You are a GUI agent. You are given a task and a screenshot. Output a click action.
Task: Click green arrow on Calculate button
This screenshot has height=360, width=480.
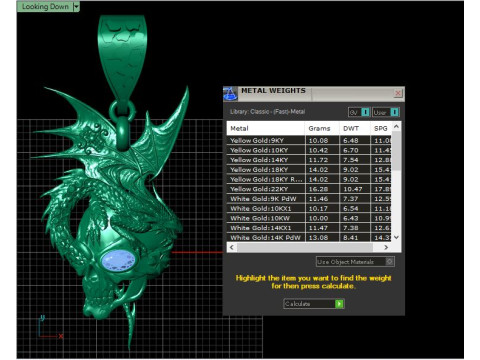click(x=339, y=304)
